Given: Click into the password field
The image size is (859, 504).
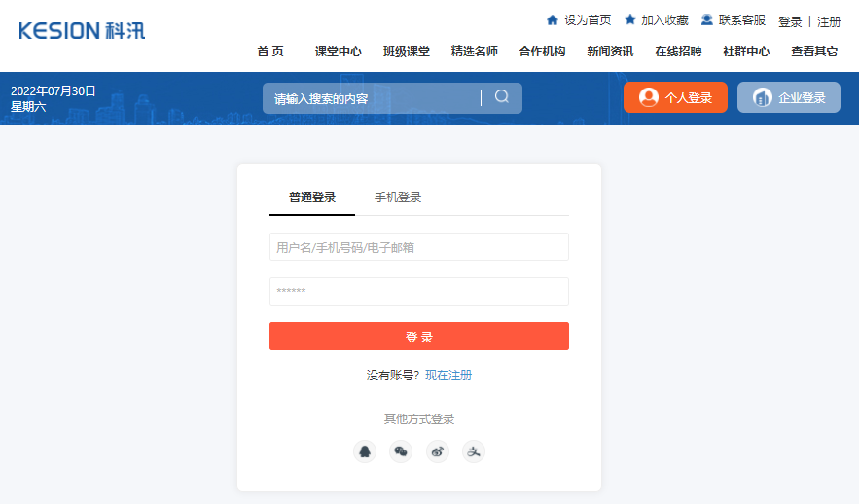Looking at the screenshot, I should pos(419,292).
